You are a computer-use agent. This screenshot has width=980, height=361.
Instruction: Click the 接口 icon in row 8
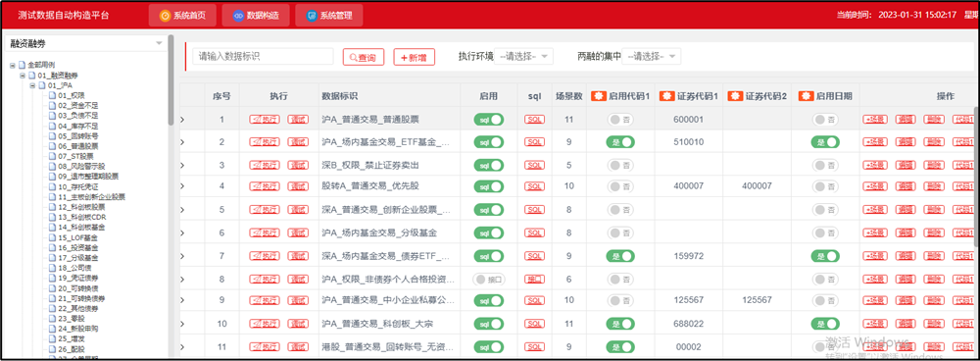coord(534,279)
